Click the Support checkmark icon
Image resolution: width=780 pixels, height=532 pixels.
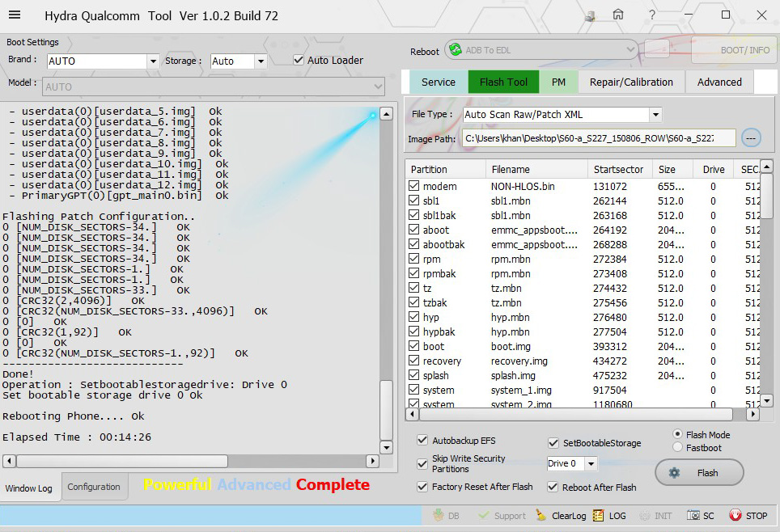pos(483,516)
